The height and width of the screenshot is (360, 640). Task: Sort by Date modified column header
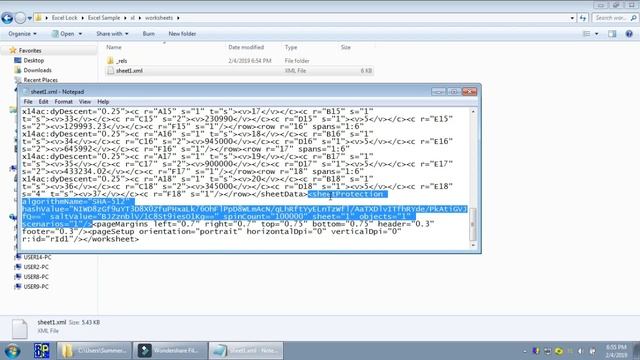click(246, 47)
